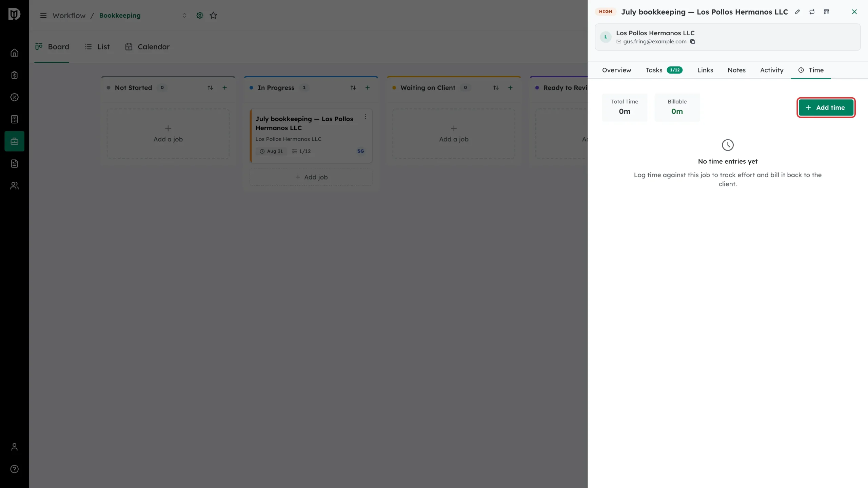Image resolution: width=868 pixels, height=488 pixels.
Task: Switch to Calendar view
Action: (x=147, y=47)
